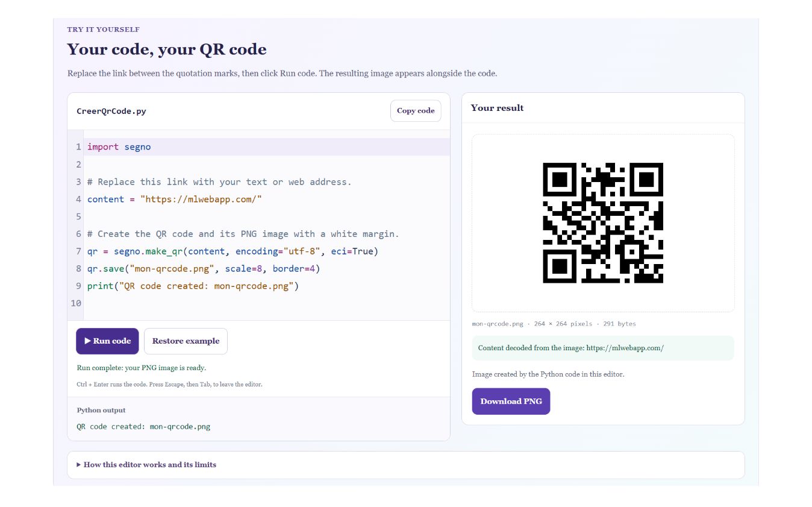Click the qr.save line in editor

click(204, 269)
